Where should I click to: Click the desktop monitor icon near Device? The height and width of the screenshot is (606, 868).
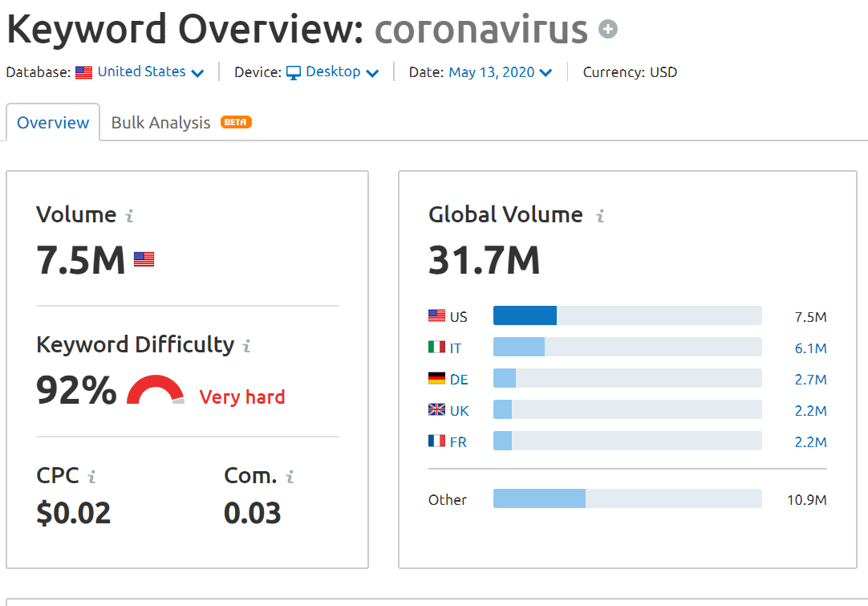point(294,71)
